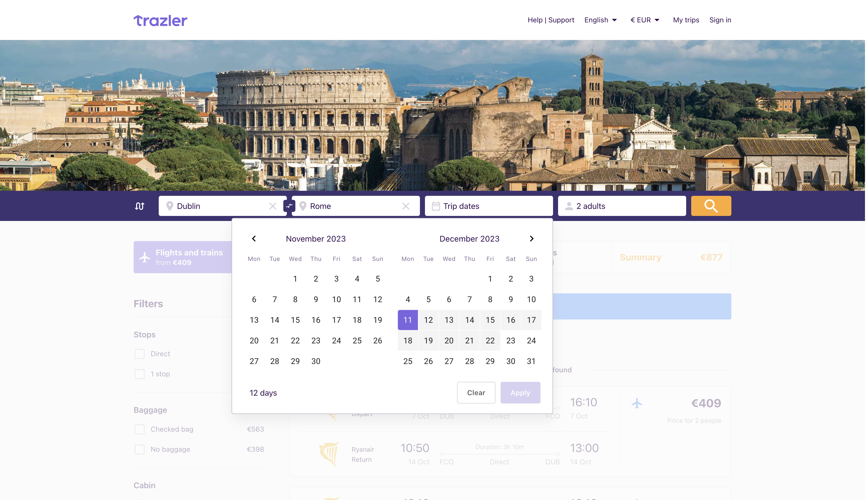868x500 pixels.
Task: Open the EUR currency dropdown
Action: click(x=645, y=20)
